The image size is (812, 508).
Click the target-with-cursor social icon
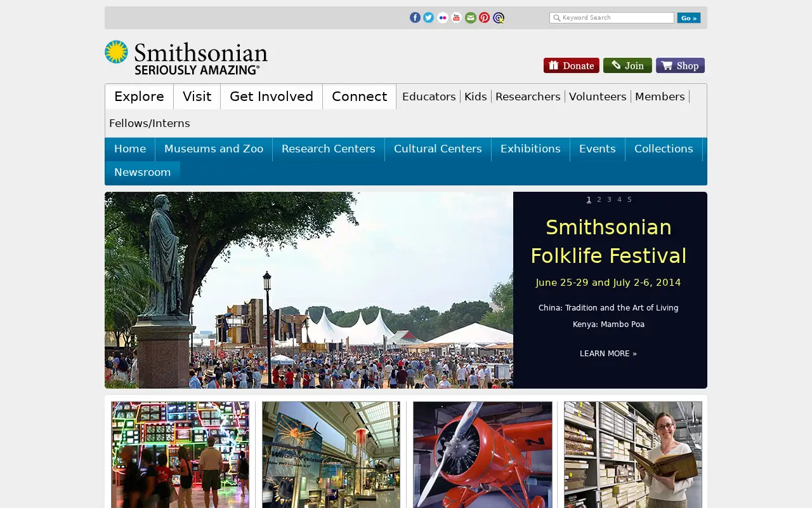tap(499, 18)
